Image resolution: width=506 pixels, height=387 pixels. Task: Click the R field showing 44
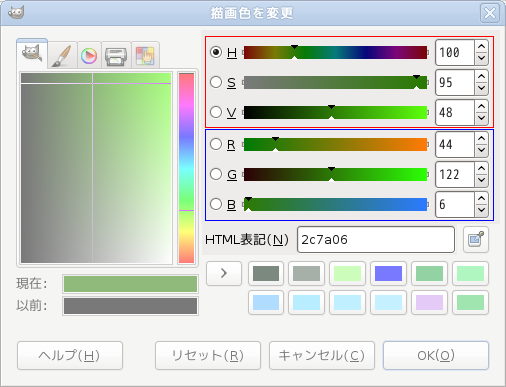(x=455, y=144)
